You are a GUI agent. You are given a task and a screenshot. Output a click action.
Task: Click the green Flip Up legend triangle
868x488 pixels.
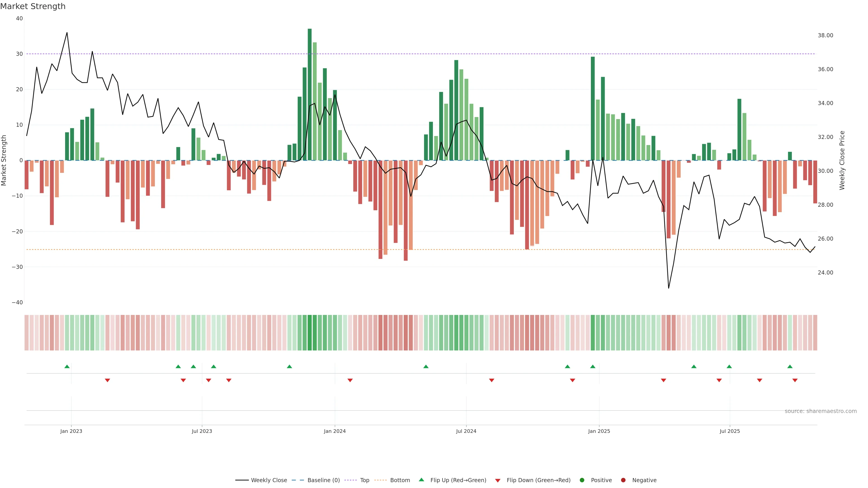421,480
